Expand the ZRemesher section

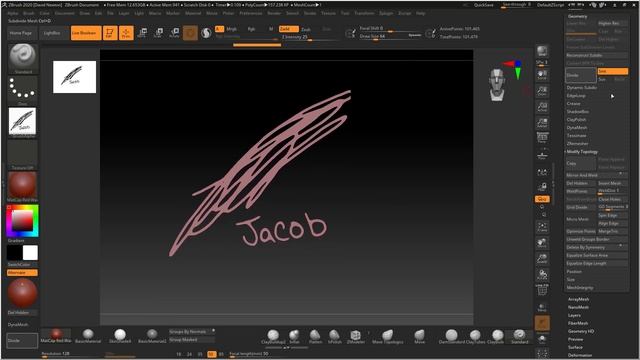tap(577, 144)
